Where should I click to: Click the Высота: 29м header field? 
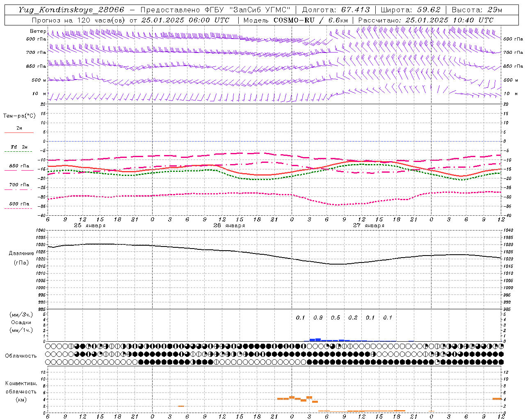tap(477, 10)
